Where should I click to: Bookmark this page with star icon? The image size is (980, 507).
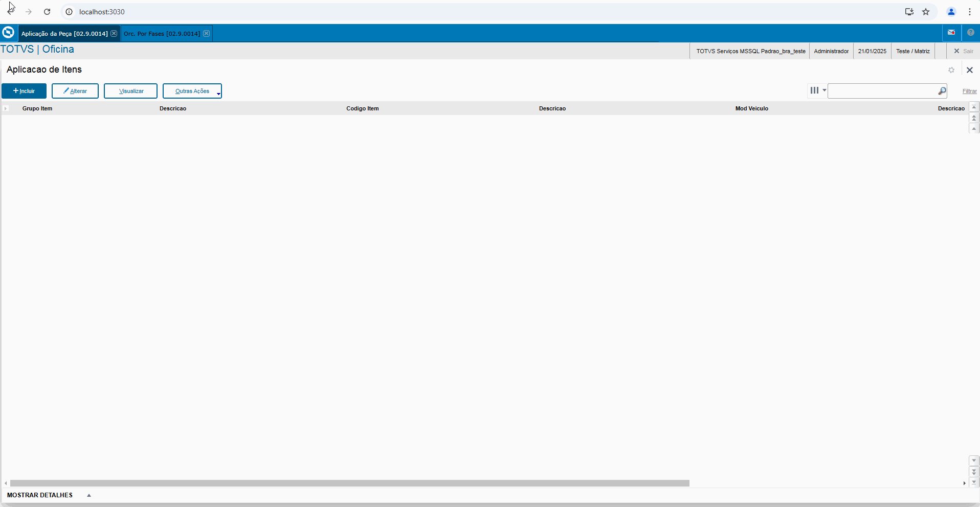point(926,12)
